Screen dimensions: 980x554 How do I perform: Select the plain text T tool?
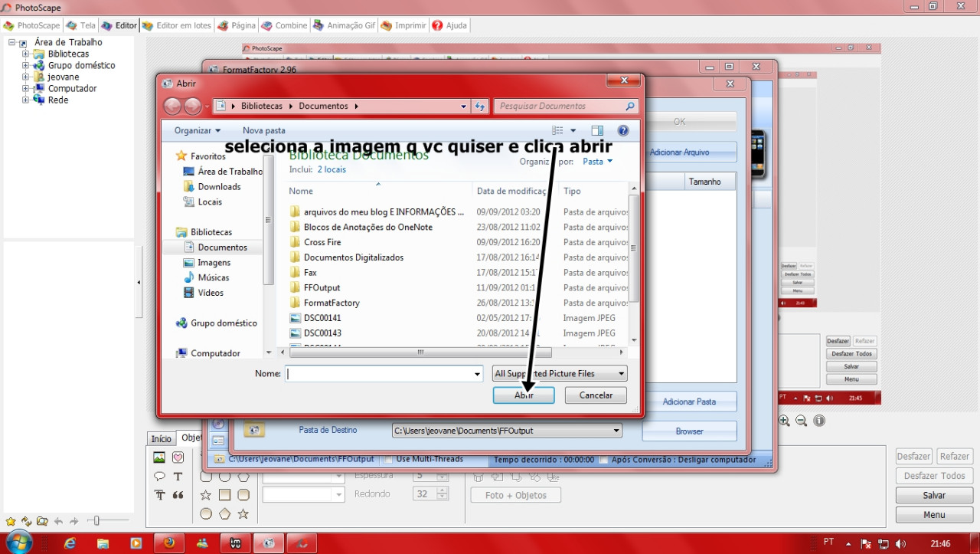pyautogui.click(x=178, y=477)
